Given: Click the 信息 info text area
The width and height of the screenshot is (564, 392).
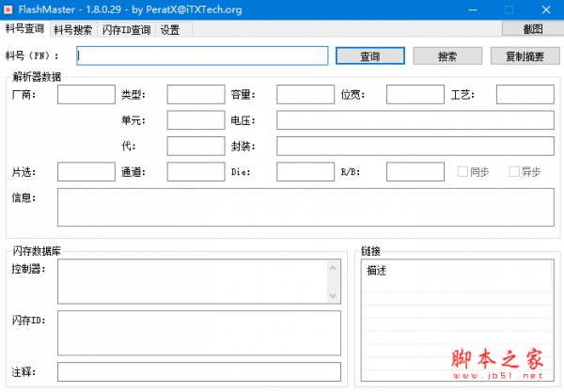Looking at the screenshot, I should [305, 207].
